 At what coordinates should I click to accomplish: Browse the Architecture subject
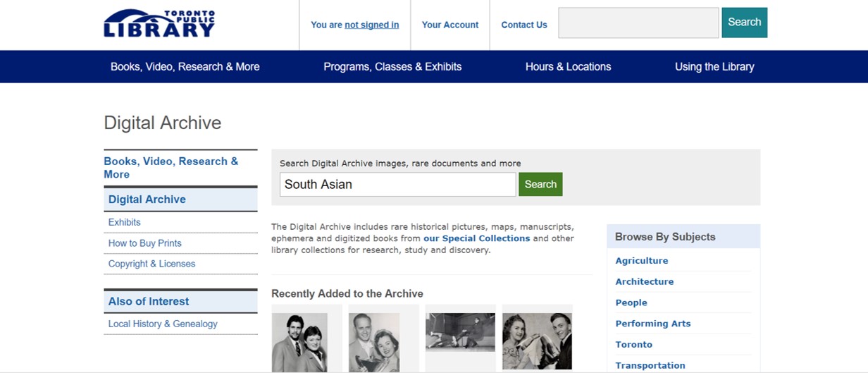coord(644,281)
